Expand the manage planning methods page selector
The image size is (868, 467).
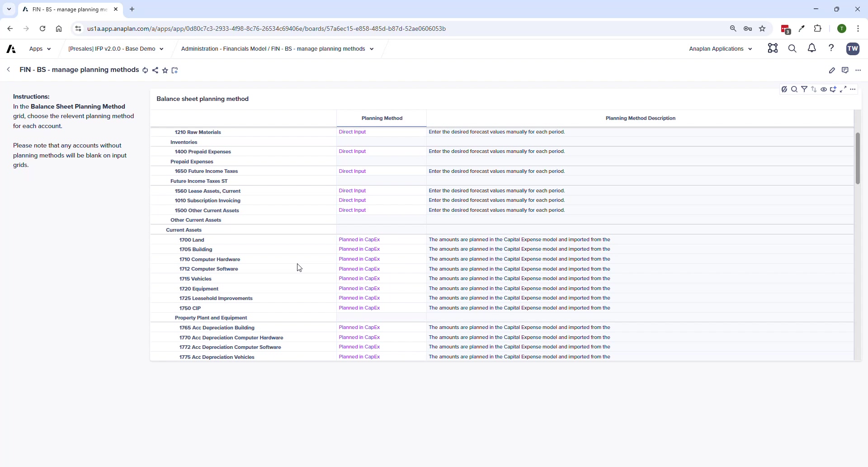pyautogui.click(x=372, y=48)
